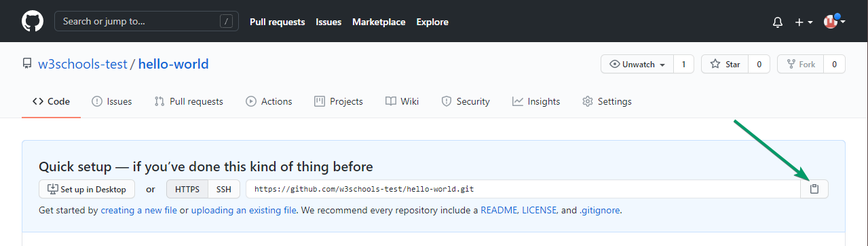Open Explore in the top navigation

click(432, 22)
